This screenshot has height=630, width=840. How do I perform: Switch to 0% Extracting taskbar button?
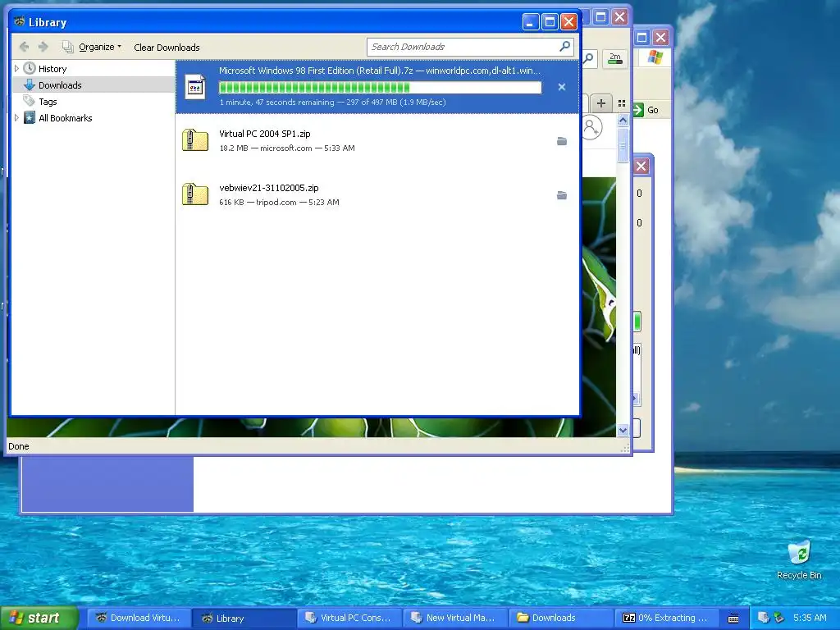tap(667, 618)
